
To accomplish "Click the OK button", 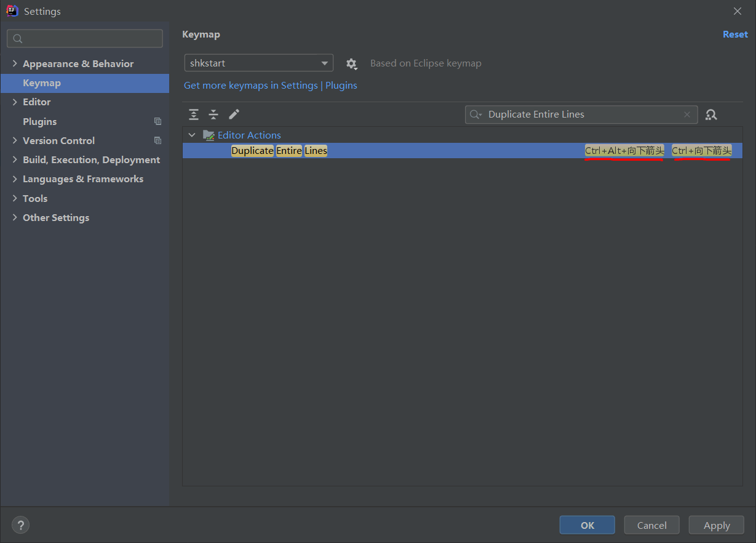I will (x=587, y=525).
